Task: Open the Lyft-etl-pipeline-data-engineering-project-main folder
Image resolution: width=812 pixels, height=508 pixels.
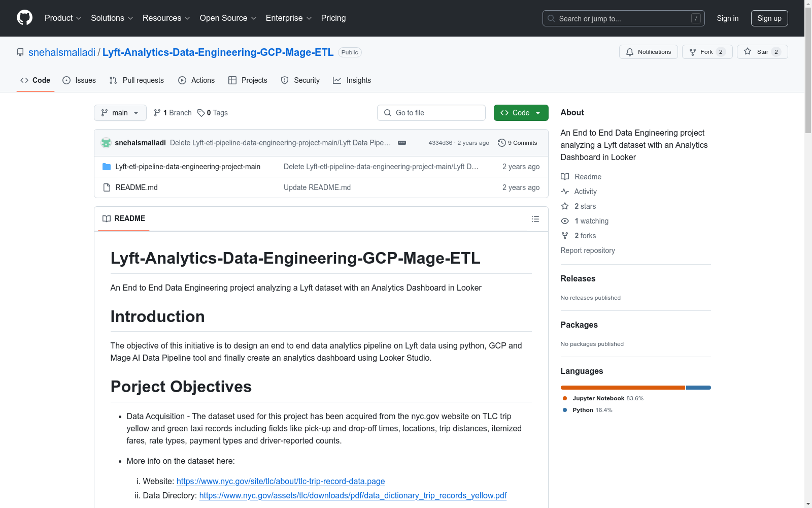Action: coord(188,167)
